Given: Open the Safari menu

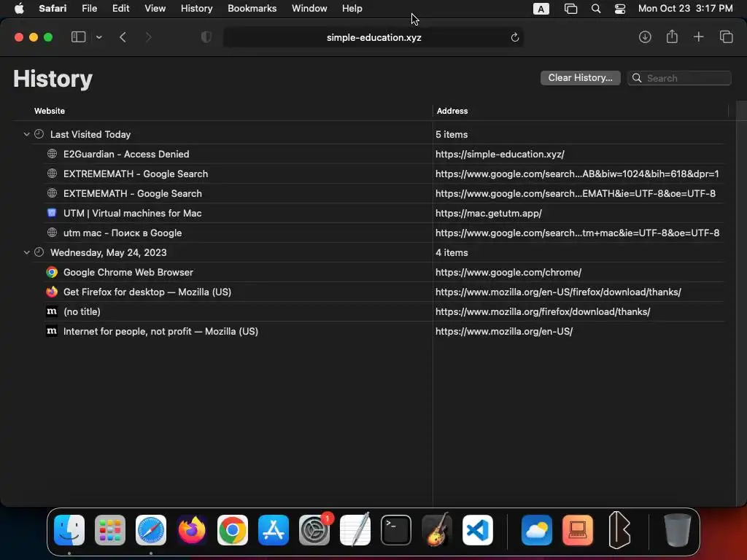Looking at the screenshot, I should (53, 9).
